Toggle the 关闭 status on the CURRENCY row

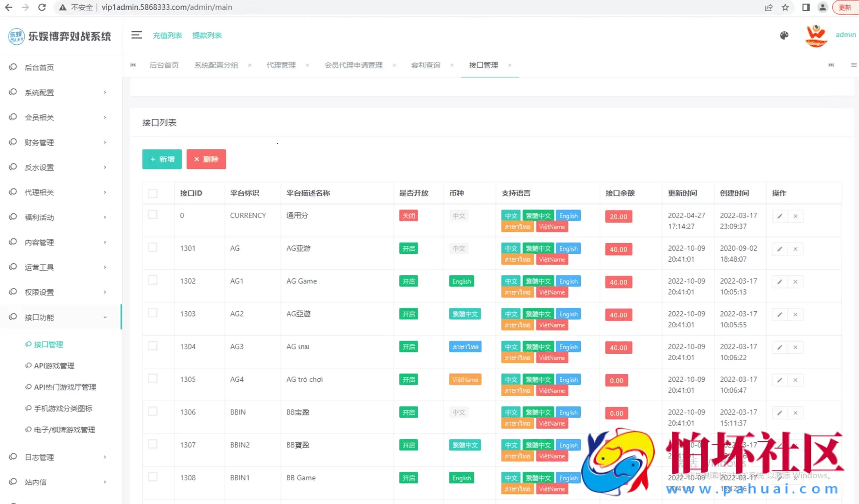[408, 216]
